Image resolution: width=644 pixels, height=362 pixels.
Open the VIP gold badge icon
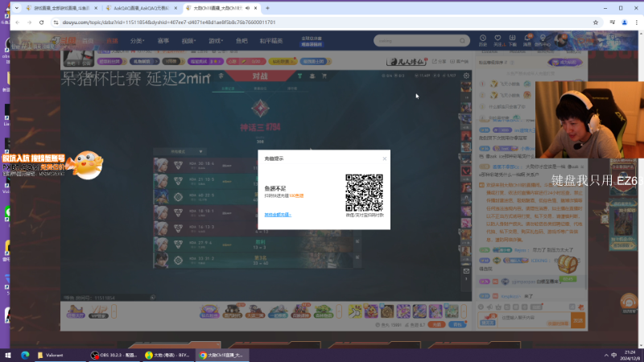pyautogui.click(x=98, y=311)
